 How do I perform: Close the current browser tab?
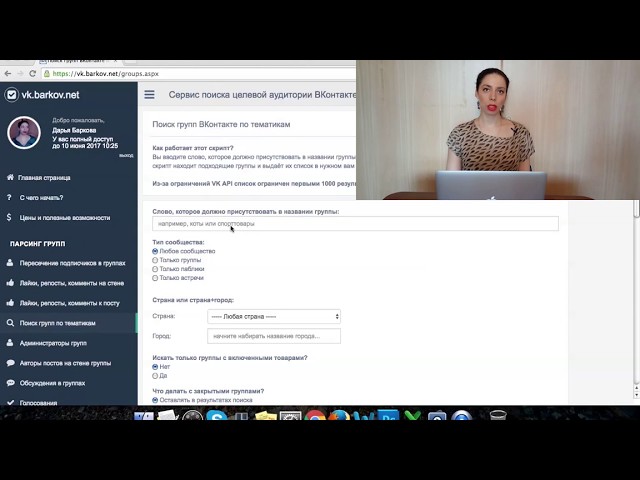(x=116, y=61)
